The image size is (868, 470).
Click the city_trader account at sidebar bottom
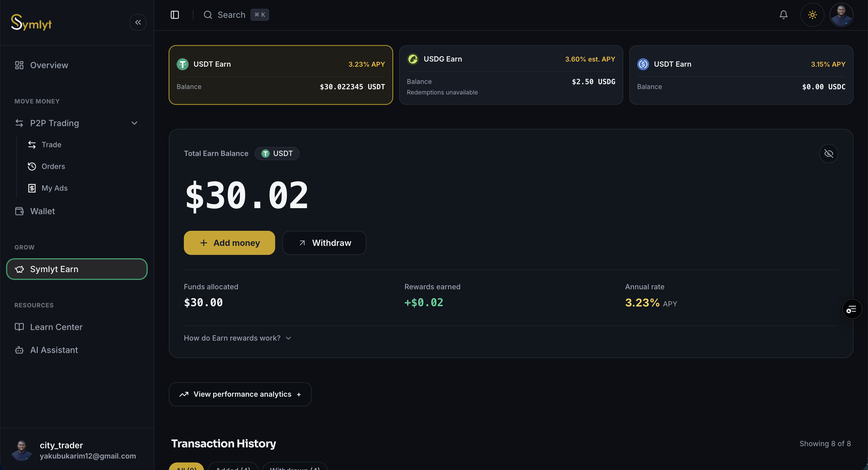coord(77,450)
